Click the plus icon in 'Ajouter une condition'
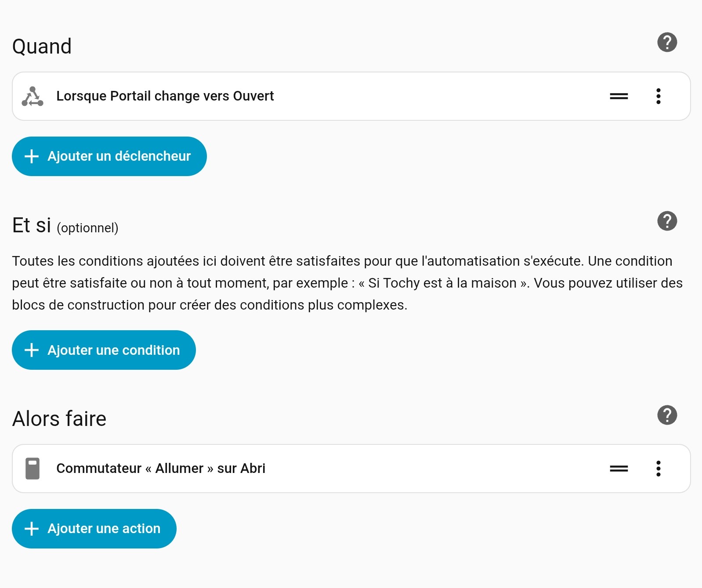The height and width of the screenshot is (588, 702). tap(32, 350)
